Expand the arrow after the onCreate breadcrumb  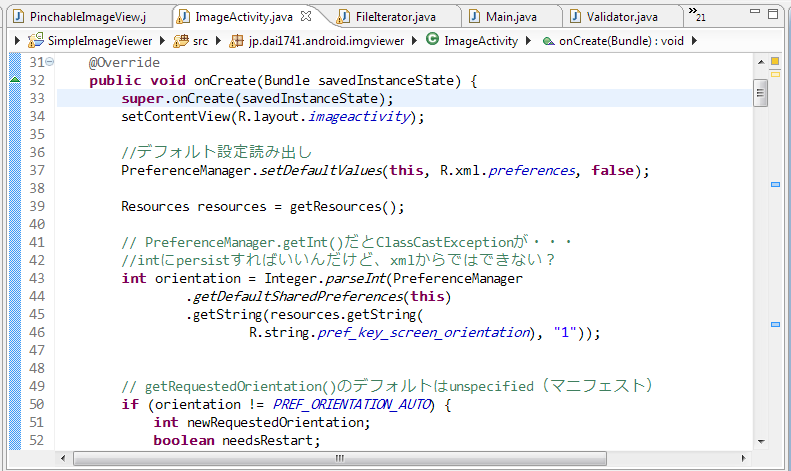click(x=694, y=40)
